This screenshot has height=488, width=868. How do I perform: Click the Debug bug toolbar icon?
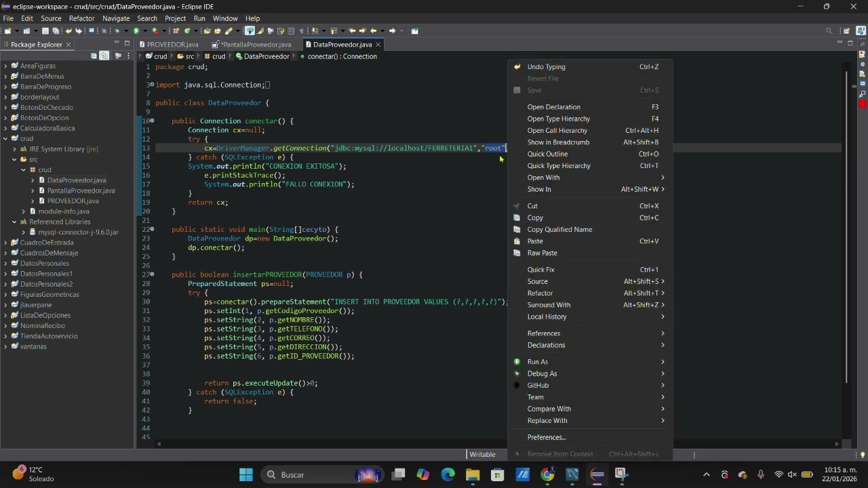tap(117, 30)
